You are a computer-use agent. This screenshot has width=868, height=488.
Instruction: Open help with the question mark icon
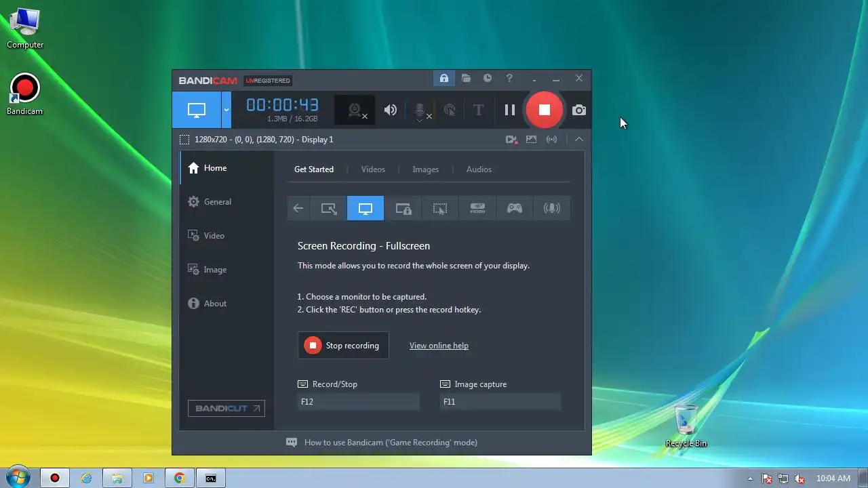click(509, 79)
